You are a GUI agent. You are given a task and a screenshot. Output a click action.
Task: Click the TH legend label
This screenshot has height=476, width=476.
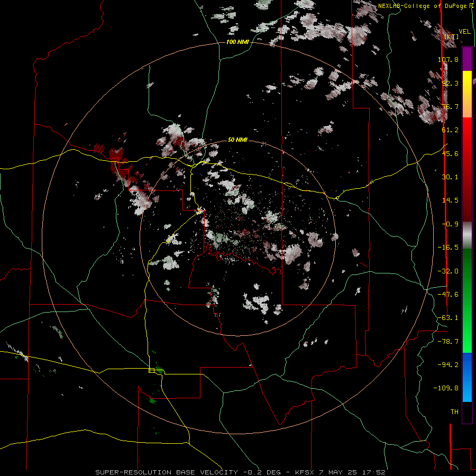pos(454,412)
